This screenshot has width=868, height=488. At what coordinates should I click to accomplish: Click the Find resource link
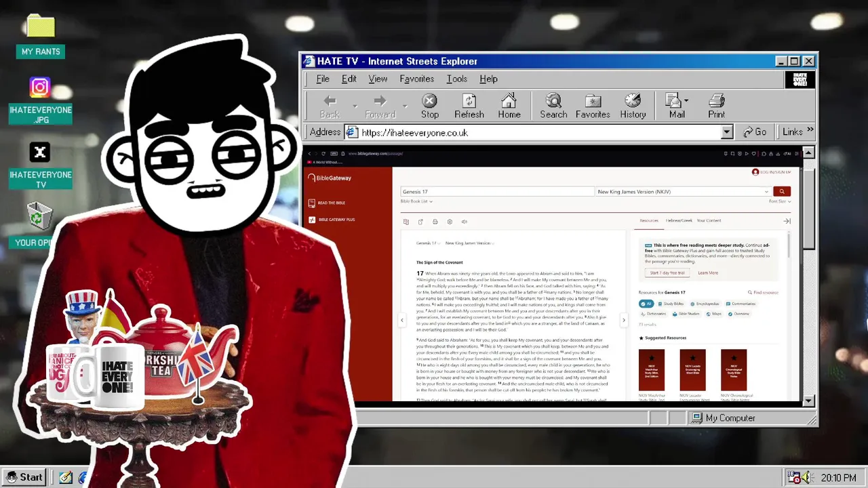(x=763, y=292)
